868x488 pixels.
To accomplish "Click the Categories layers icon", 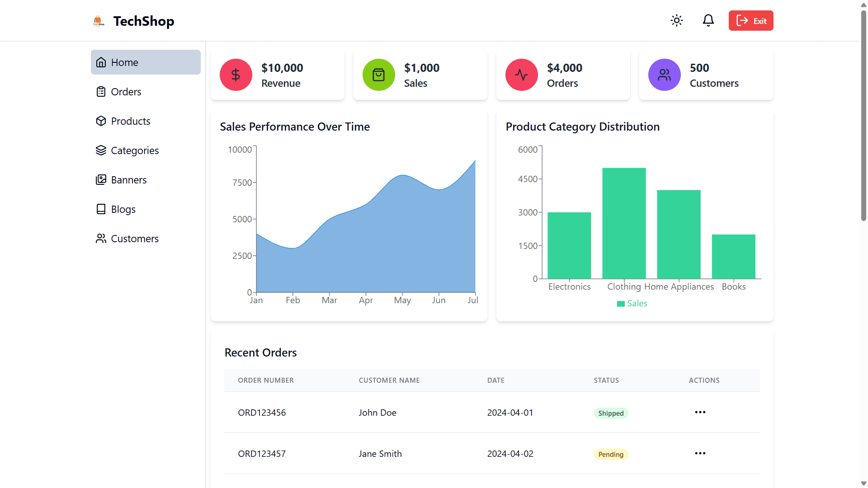I will (101, 150).
